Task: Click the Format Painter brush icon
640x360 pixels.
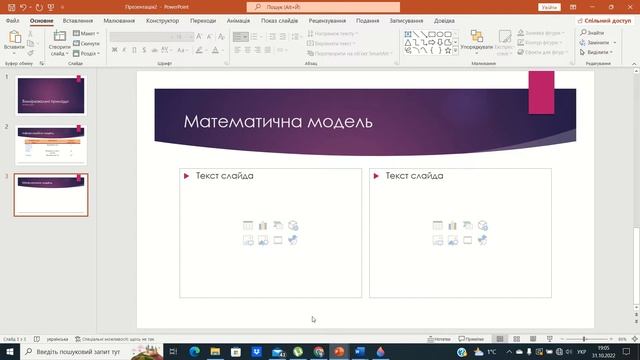Action: click(30, 53)
